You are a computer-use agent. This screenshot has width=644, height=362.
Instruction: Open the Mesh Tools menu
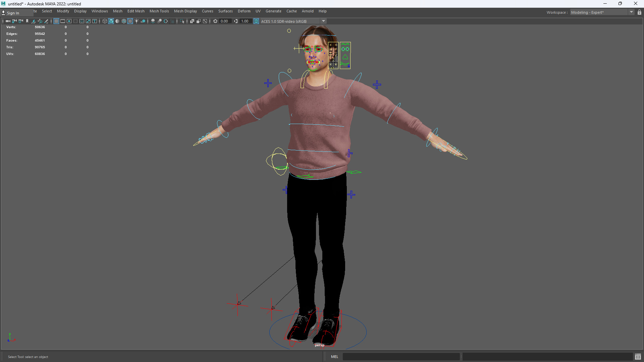pyautogui.click(x=159, y=11)
